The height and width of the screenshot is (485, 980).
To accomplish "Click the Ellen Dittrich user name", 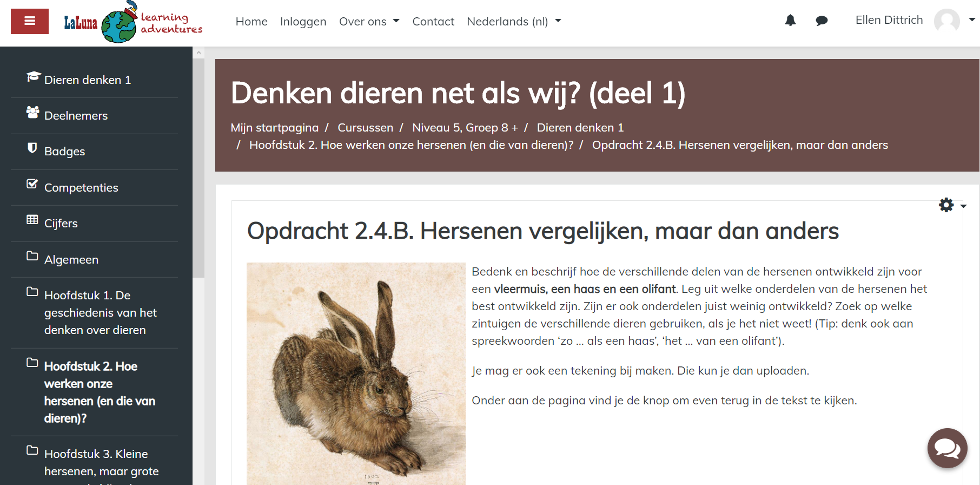I will coord(889,20).
